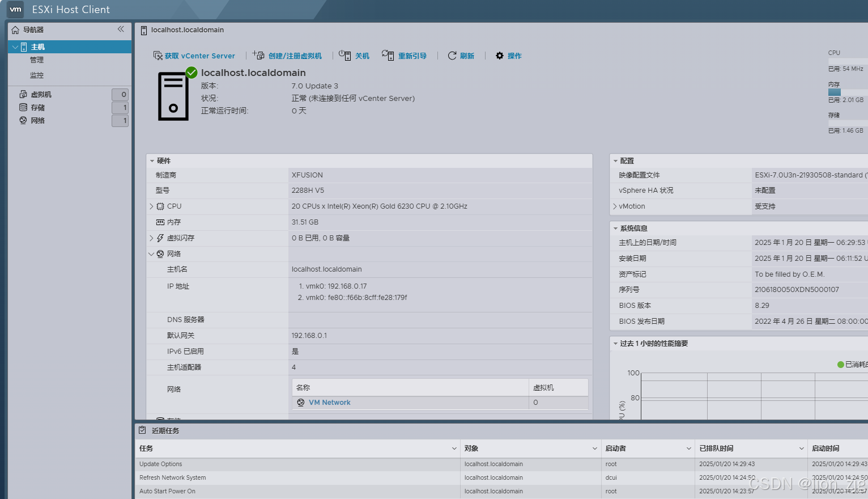This screenshot has width=868, height=499.
Task: Click the Shut down power icon
Action: [344, 55]
